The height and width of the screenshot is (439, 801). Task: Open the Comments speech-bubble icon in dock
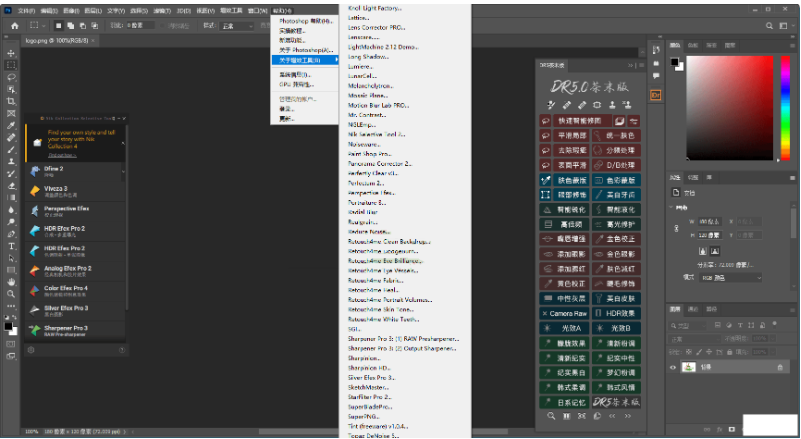tap(656, 76)
